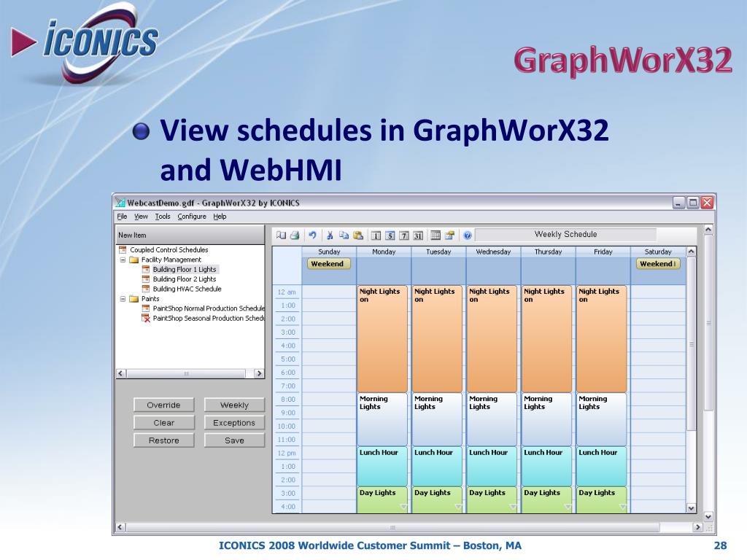
Task: Click the Thursday column header
Action: click(549, 252)
